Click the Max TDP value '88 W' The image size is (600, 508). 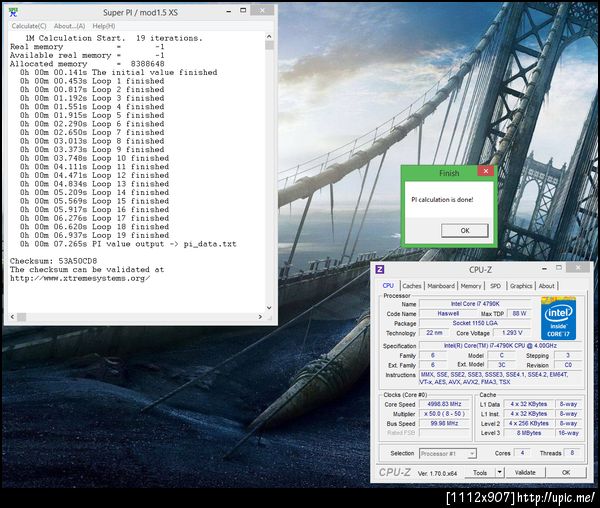(x=519, y=313)
